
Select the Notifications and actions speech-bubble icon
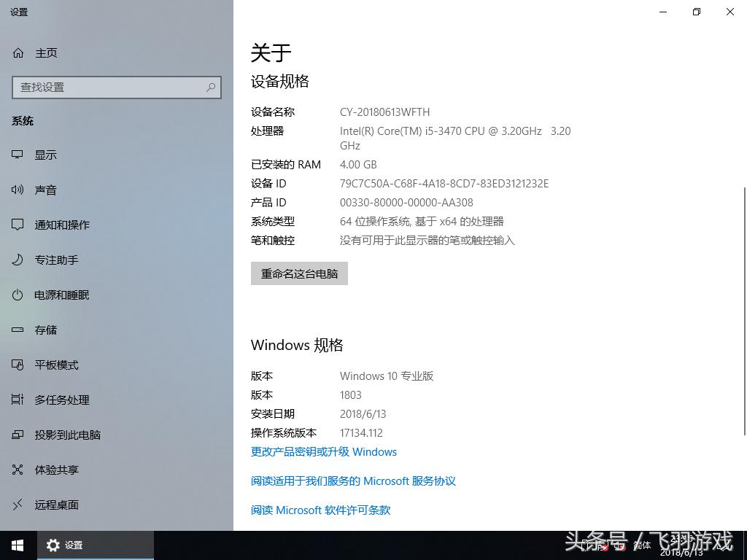(18, 225)
